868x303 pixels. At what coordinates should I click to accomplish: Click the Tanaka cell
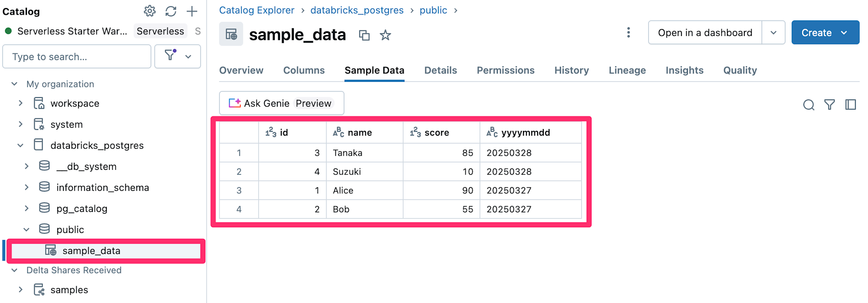pyautogui.click(x=365, y=153)
